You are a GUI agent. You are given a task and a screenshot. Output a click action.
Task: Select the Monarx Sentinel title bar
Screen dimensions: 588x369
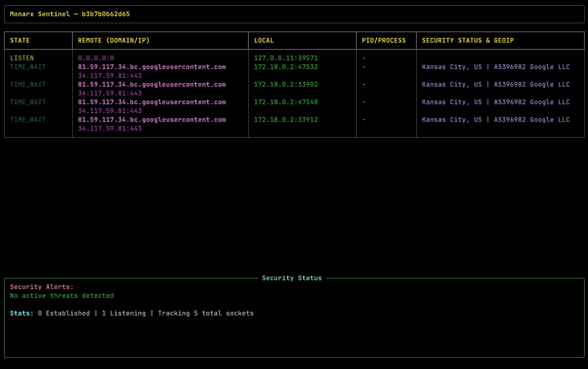click(70, 14)
